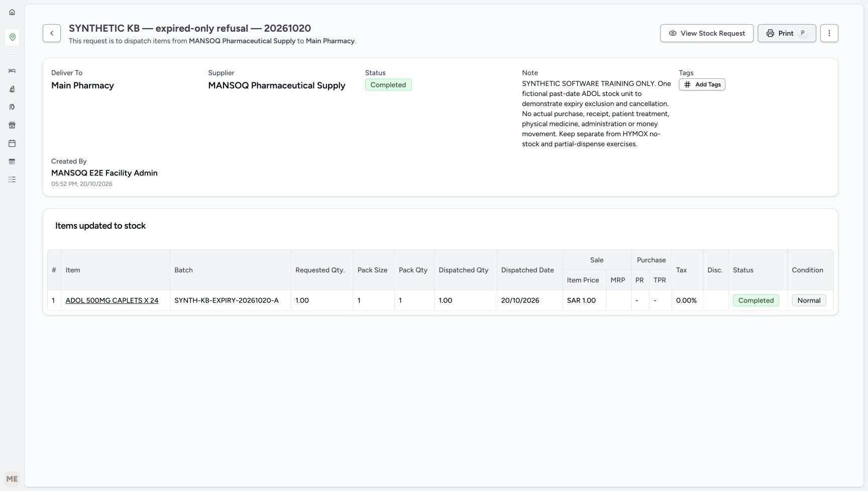Open the three-dot more options menu
The width and height of the screenshot is (868, 491).
coord(829,33)
